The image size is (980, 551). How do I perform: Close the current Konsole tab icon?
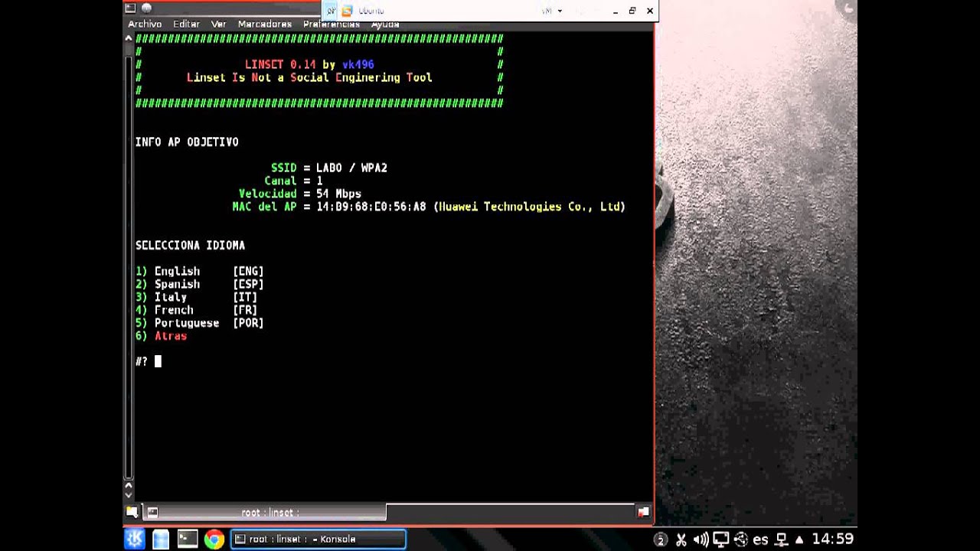(x=643, y=512)
